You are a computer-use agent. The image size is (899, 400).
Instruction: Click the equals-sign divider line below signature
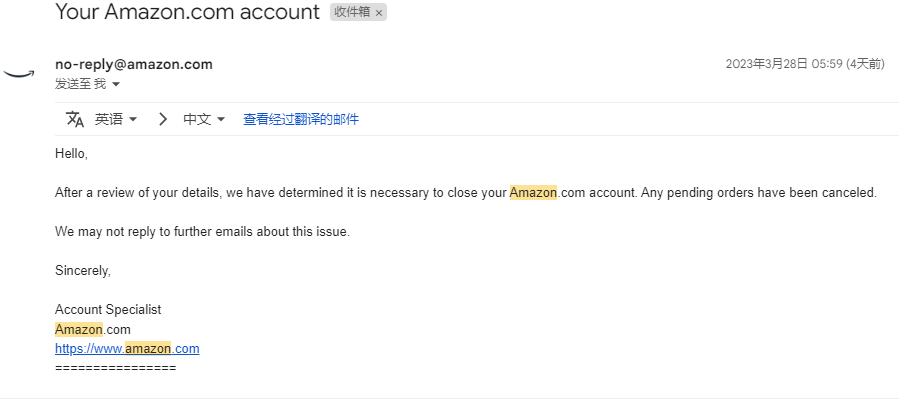pyautogui.click(x=115, y=368)
